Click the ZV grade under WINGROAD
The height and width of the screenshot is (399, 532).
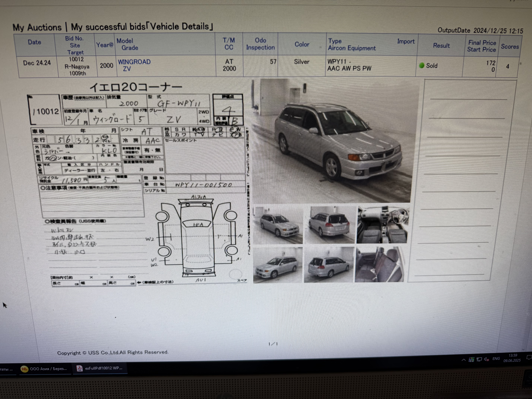click(127, 69)
